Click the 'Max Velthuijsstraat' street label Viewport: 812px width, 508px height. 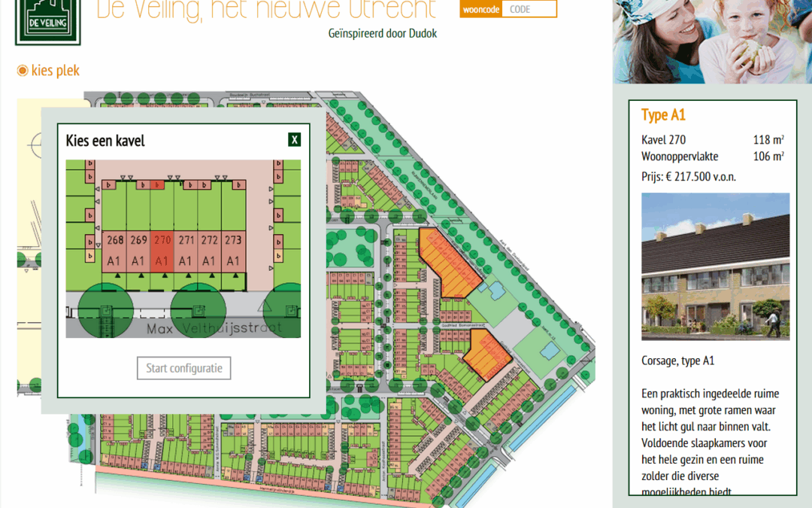[214, 328]
